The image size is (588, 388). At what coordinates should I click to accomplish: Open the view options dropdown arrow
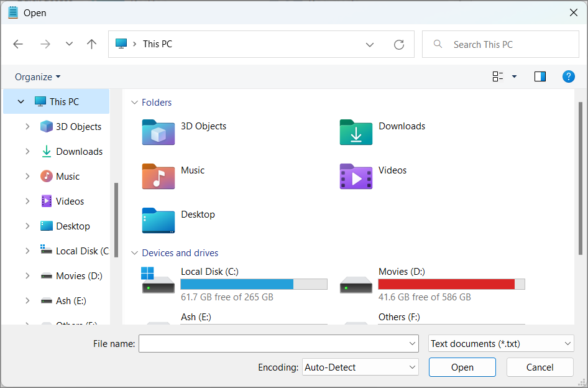[514, 76]
